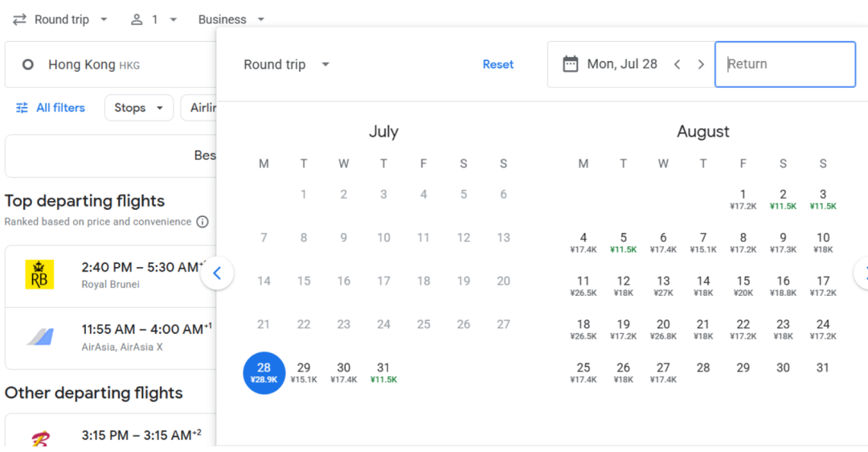Select August 7 priced ¥15.1K
The height and width of the screenshot is (452, 868).
pyautogui.click(x=703, y=243)
